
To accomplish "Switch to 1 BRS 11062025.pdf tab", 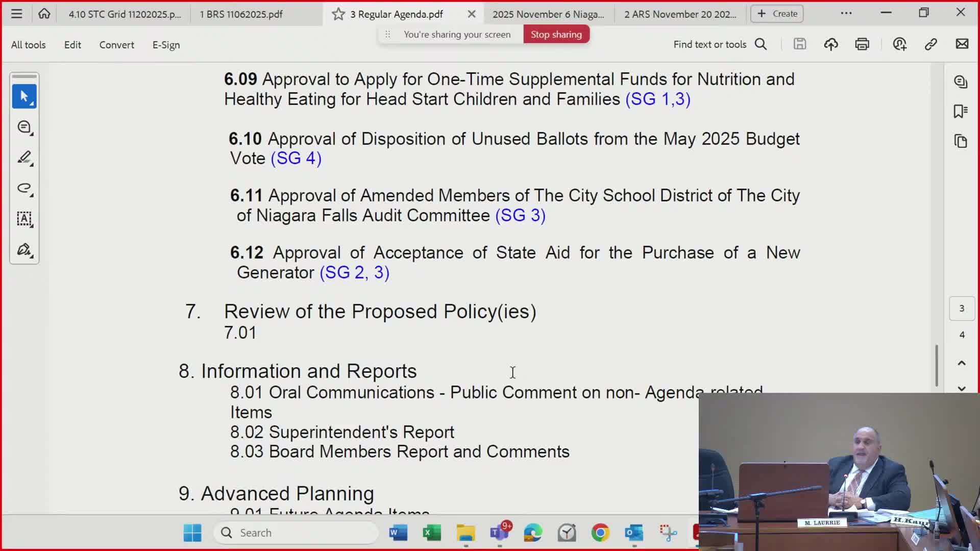I will point(241,14).
